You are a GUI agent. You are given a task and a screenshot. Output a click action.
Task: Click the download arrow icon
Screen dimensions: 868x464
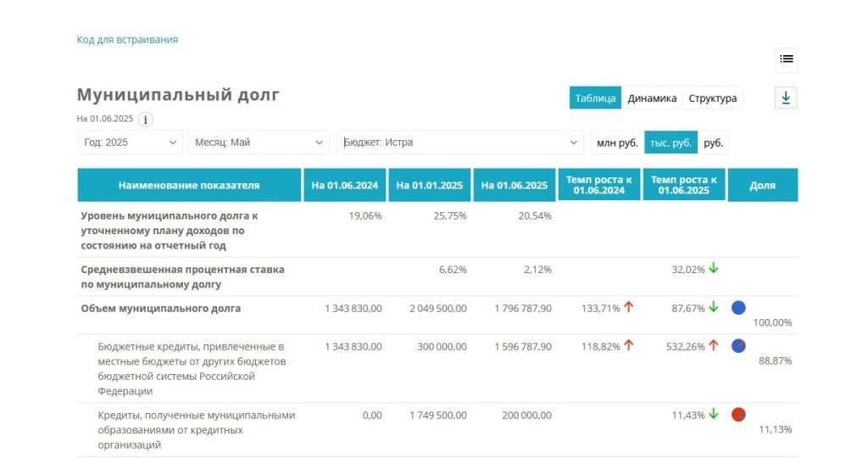tap(786, 98)
